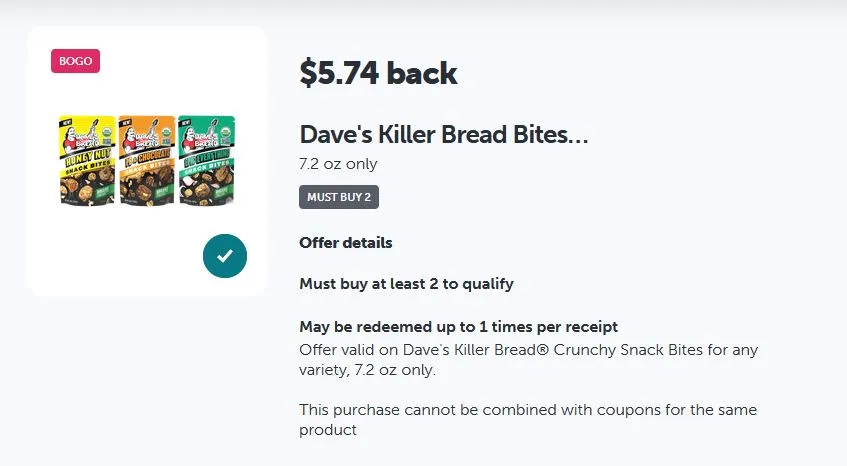Select the Honey Nut Snack Bites bag

[87, 160]
